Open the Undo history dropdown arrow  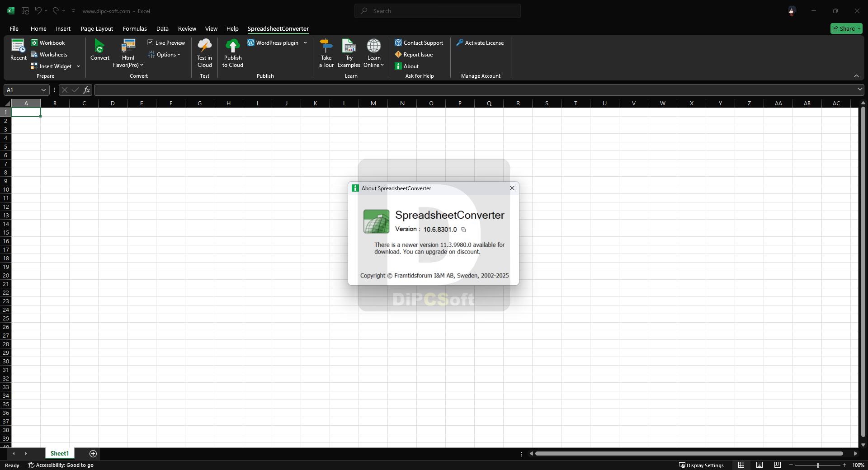[46, 10]
